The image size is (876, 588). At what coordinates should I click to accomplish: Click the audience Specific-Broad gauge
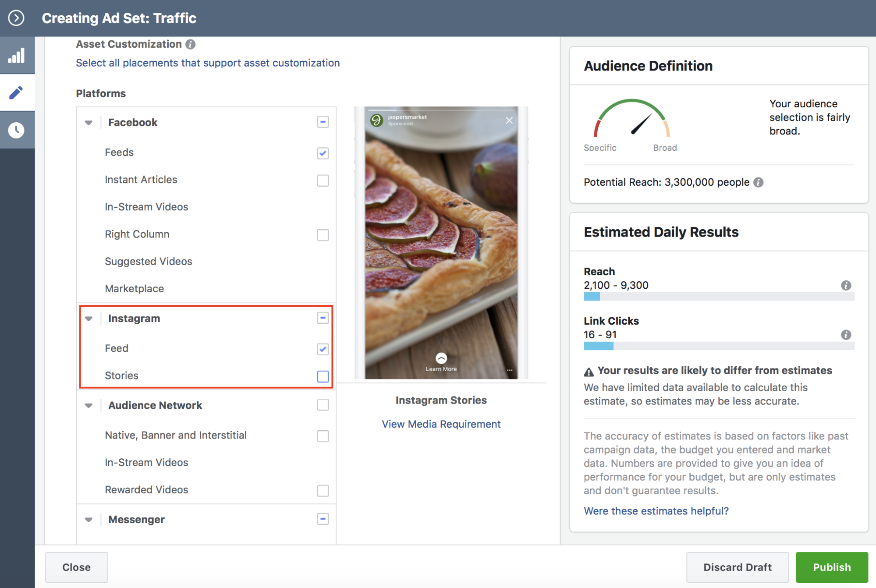[x=632, y=118]
